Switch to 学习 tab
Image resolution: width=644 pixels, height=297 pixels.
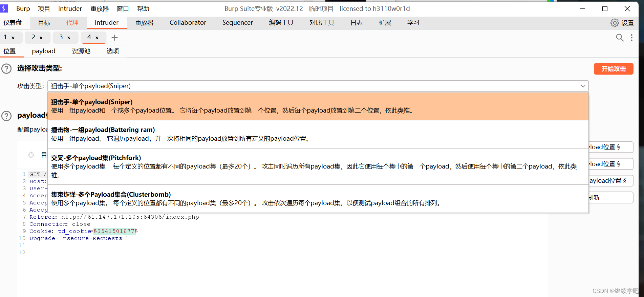[413, 23]
